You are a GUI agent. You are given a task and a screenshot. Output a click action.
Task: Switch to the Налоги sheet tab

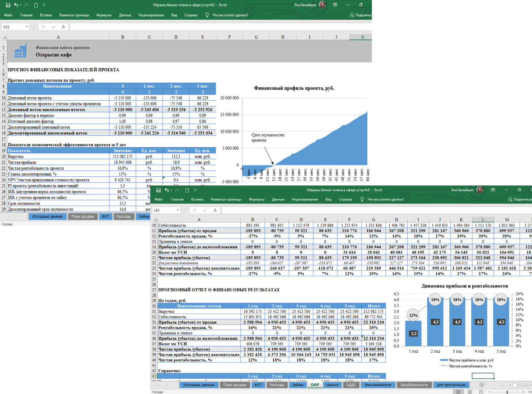pos(332,385)
